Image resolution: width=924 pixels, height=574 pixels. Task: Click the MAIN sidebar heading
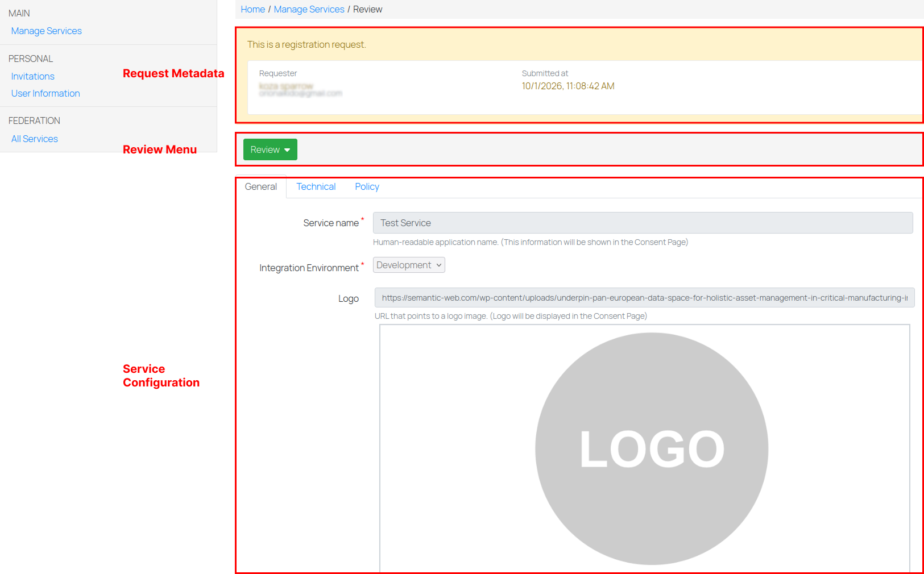coord(19,13)
